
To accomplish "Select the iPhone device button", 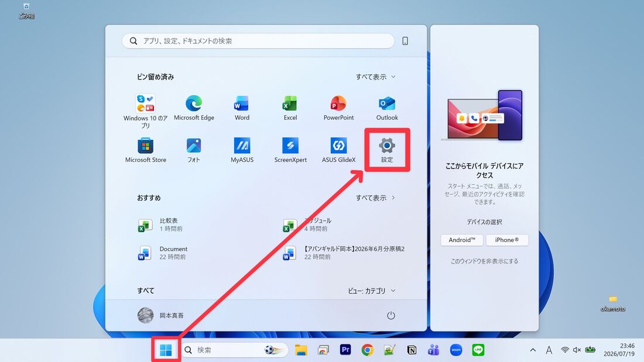I will [507, 240].
